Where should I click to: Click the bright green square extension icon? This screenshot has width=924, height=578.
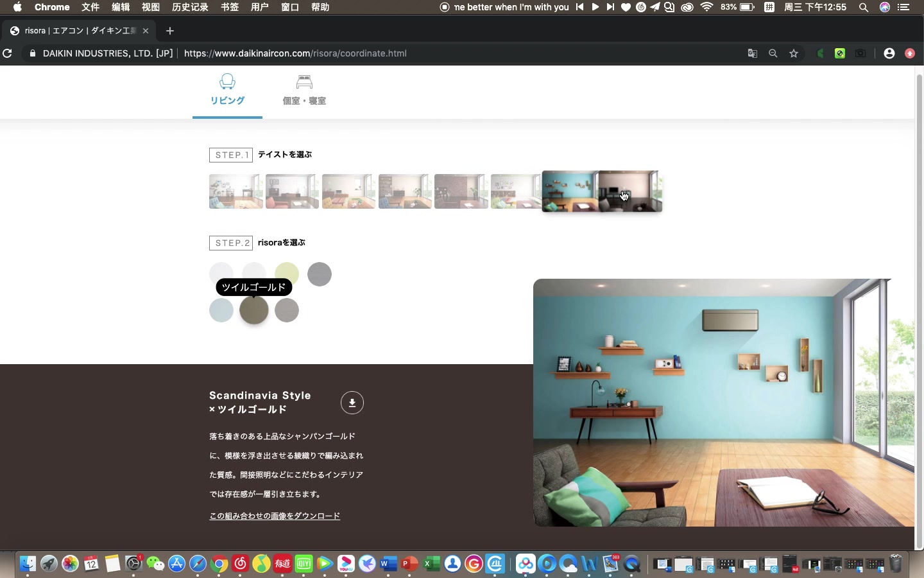[840, 53]
